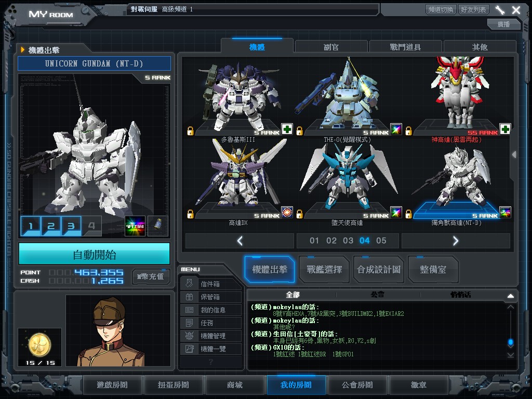Go to previous unit page arrow
Screen dimensions: 532x399
240,241
